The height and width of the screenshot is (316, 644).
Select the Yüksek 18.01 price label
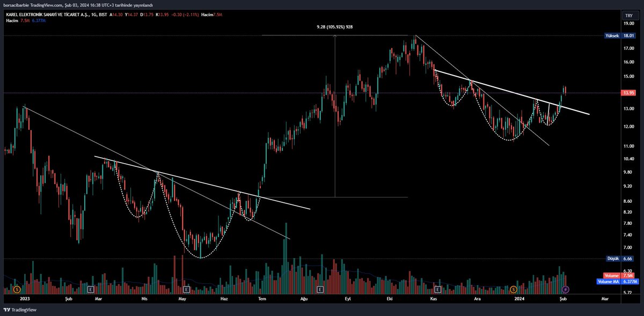tap(620, 35)
